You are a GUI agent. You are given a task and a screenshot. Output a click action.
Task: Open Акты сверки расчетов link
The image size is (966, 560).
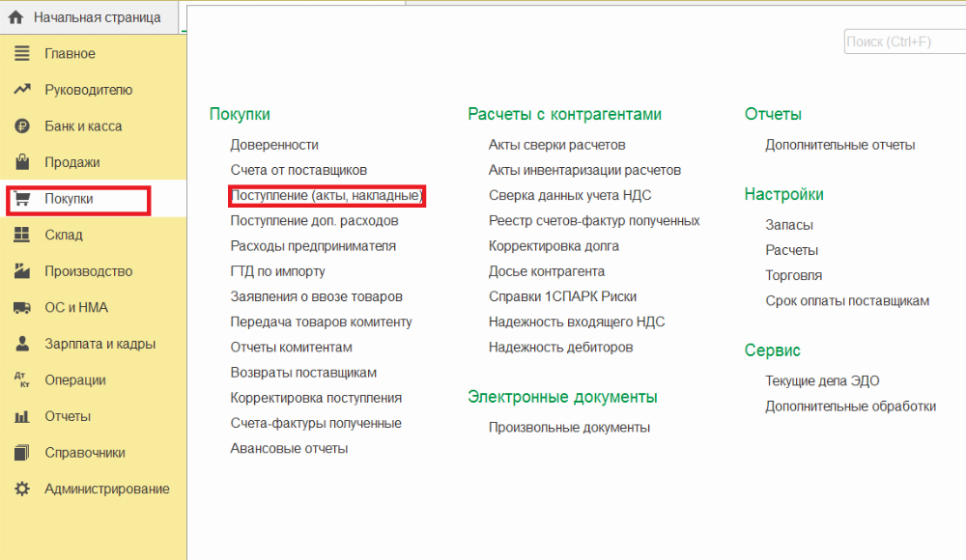pyautogui.click(x=556, y=145)
